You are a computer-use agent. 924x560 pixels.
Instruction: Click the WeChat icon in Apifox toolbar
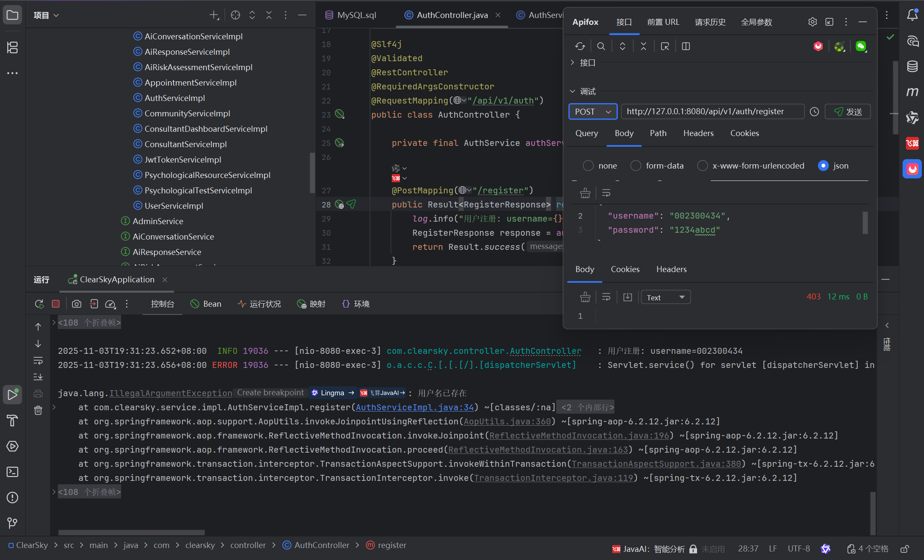(x=861, y=46)
